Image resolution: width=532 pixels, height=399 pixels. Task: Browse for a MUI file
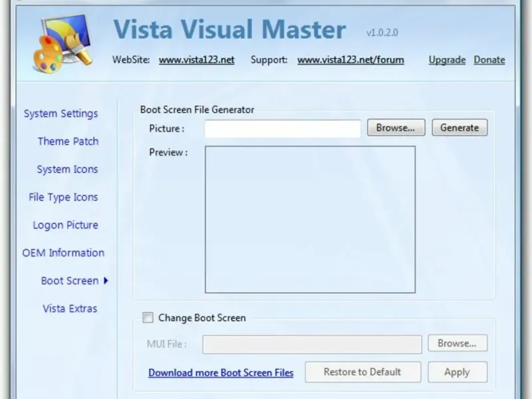(x=458, y=343)
